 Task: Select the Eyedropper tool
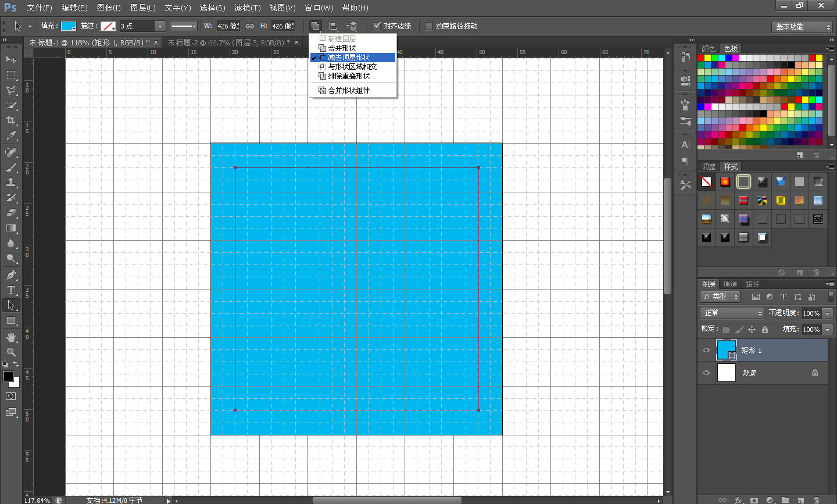point(11,136)
